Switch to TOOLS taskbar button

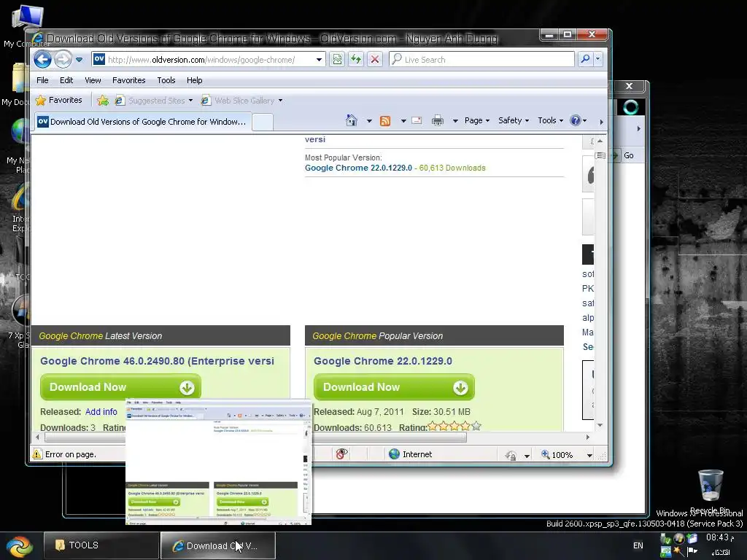[x=101, y=545]
